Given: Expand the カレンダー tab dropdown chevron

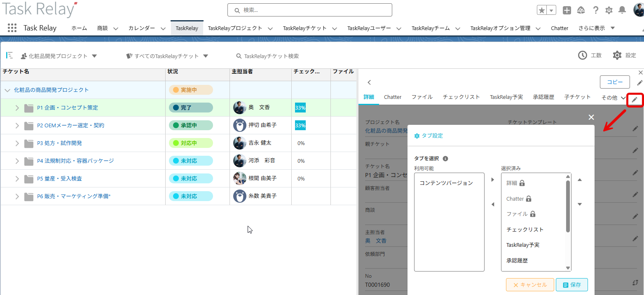Looking at the screenshot, I should click(163, 28).
